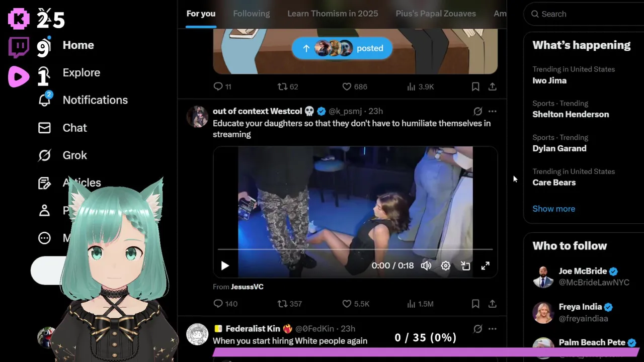This screenshot has width=644, height=362.
Task: Load new posts with the posted pill
Action: [x=342, y=48]
